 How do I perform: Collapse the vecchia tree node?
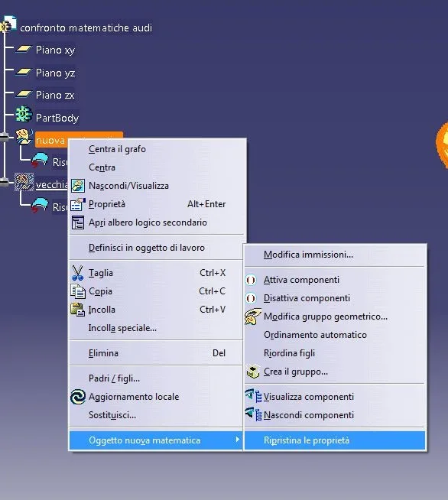(4, 182)
